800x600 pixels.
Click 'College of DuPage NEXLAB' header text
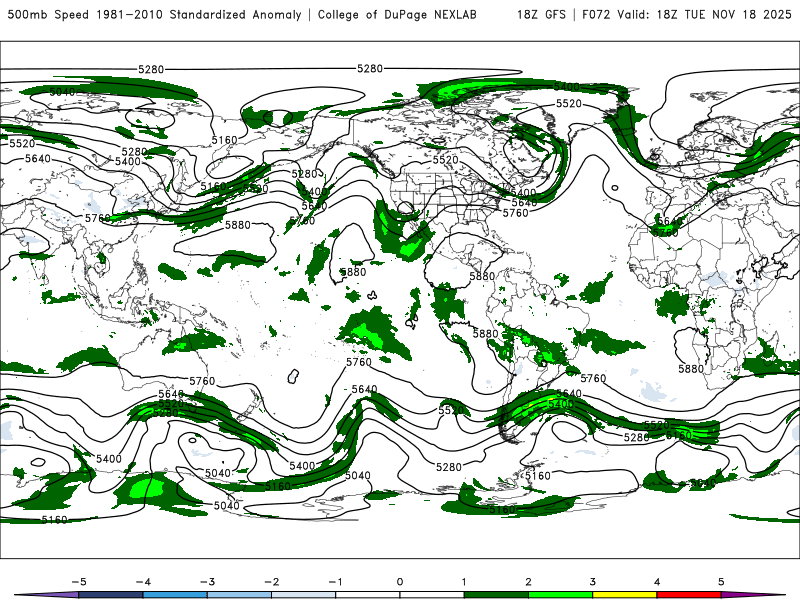(397, 15)
